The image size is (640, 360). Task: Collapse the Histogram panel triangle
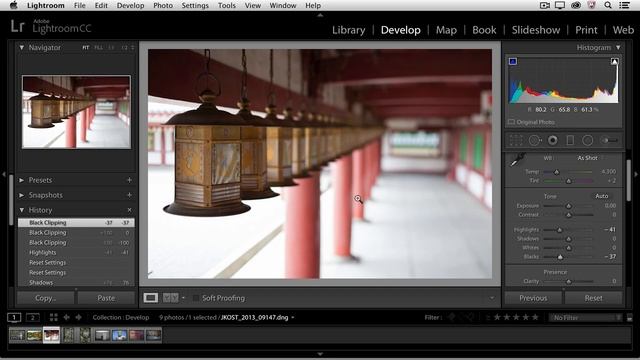pos(618,47)
